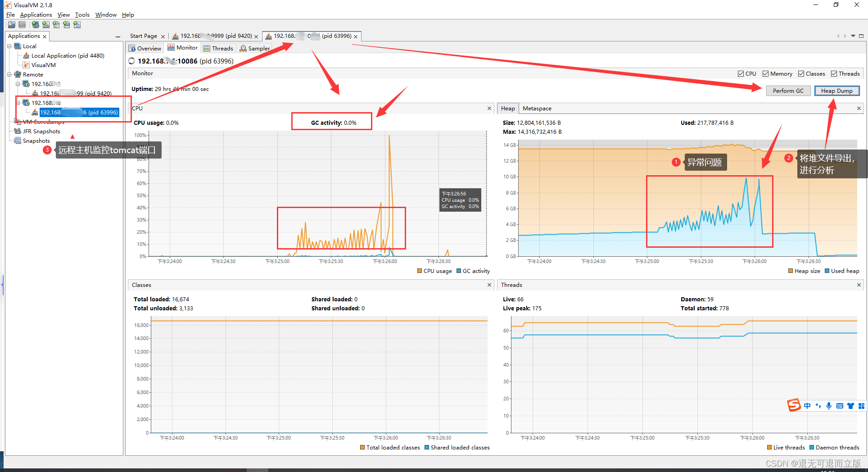Switch to the Overview tab
This screenshot has width=868, height=472.
pos(145,48)
